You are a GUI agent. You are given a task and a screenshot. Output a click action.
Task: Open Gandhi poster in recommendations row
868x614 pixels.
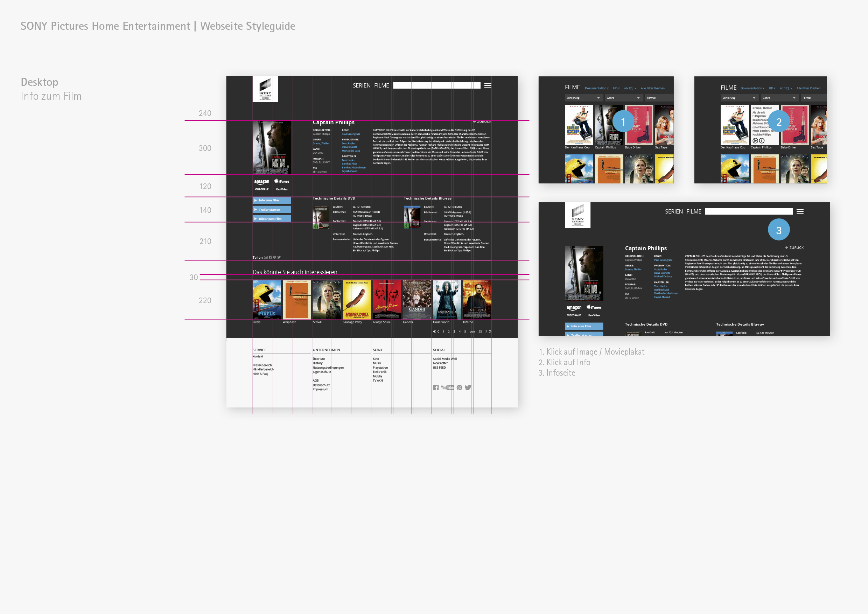pos(417,300)
